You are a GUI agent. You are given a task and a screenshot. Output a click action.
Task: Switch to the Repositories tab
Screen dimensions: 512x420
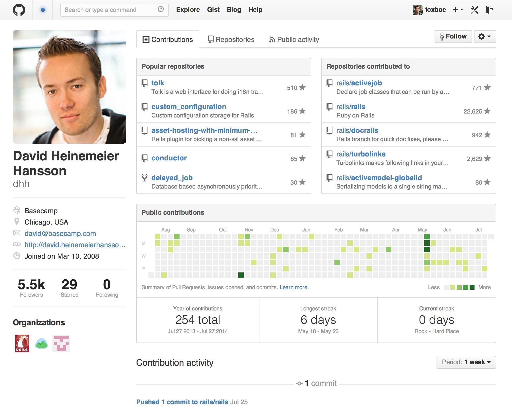point(231,39)
